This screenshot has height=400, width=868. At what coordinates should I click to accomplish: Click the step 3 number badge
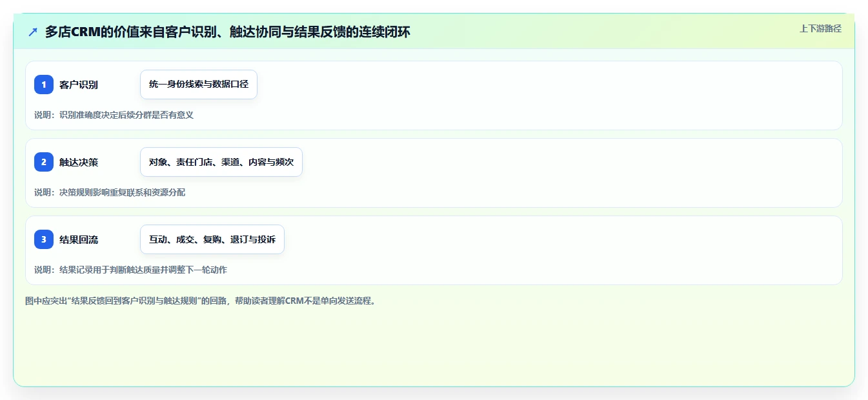[x=44, y=239]
